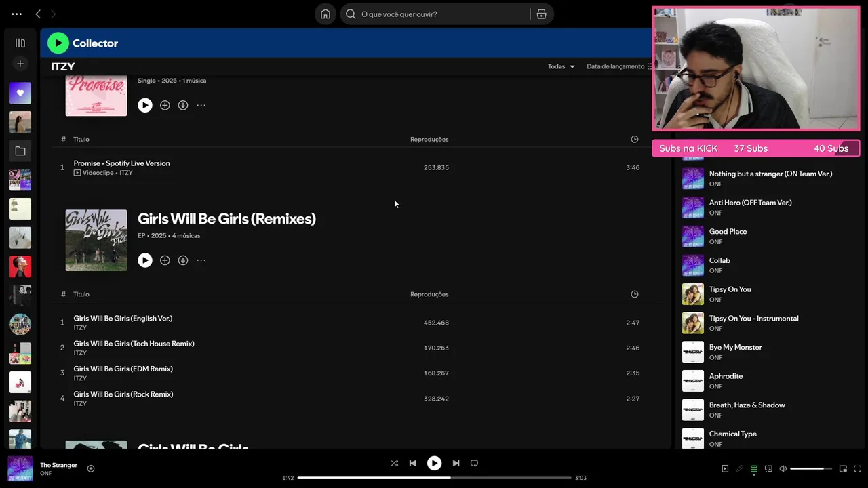Toggle the Now Playing view
This screenshot has height=488, width=868.
coord(725,468)
